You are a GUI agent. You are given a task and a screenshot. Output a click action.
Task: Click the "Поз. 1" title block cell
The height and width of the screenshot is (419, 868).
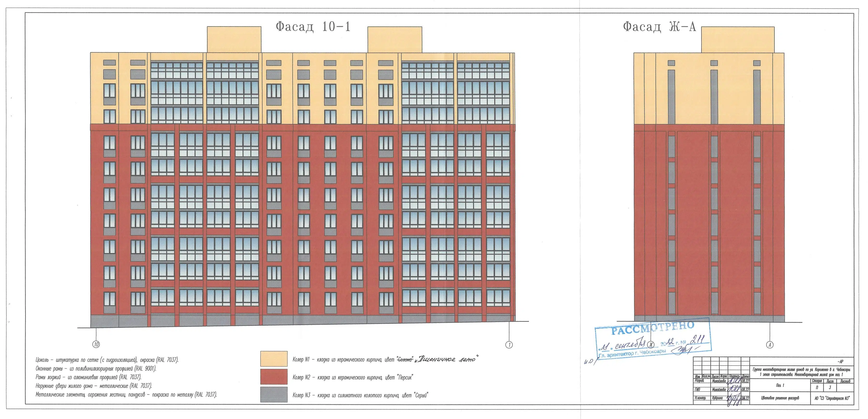coord(780,386)
